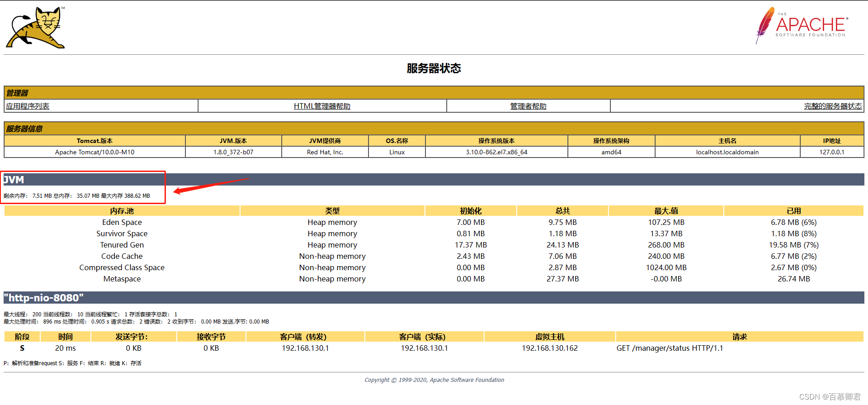Click the 请求 column header
Screen dimensions: 868x405
(x=740, y=337)
